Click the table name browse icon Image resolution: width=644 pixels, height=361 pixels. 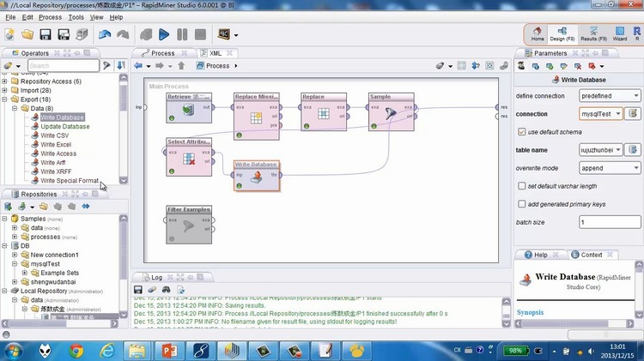click(x=633, y=150)
